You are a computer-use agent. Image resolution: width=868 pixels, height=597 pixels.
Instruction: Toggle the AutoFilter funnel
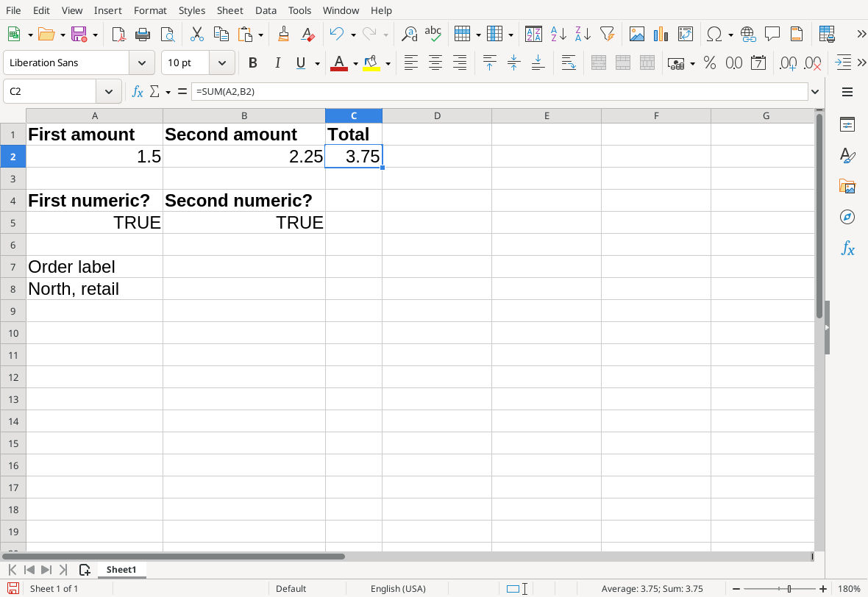608,35
